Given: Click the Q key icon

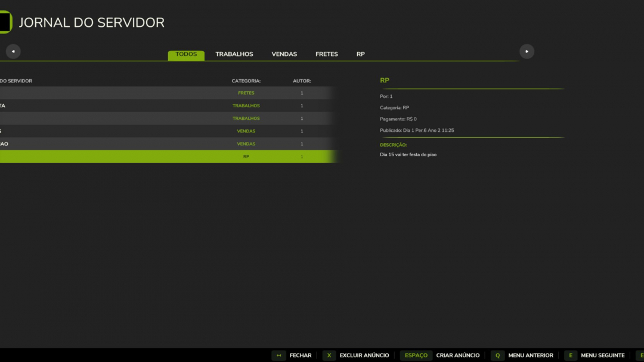Looking at the screenshot, I should click(x=497, y=355).
